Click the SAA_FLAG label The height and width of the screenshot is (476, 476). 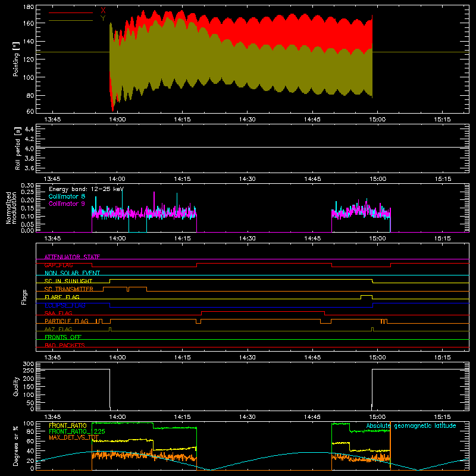pos(58,313)
